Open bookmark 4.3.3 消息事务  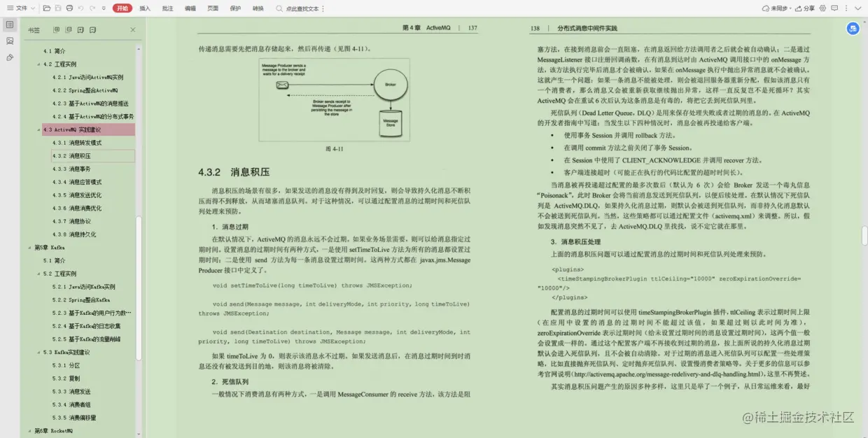[x=71, y=169]
